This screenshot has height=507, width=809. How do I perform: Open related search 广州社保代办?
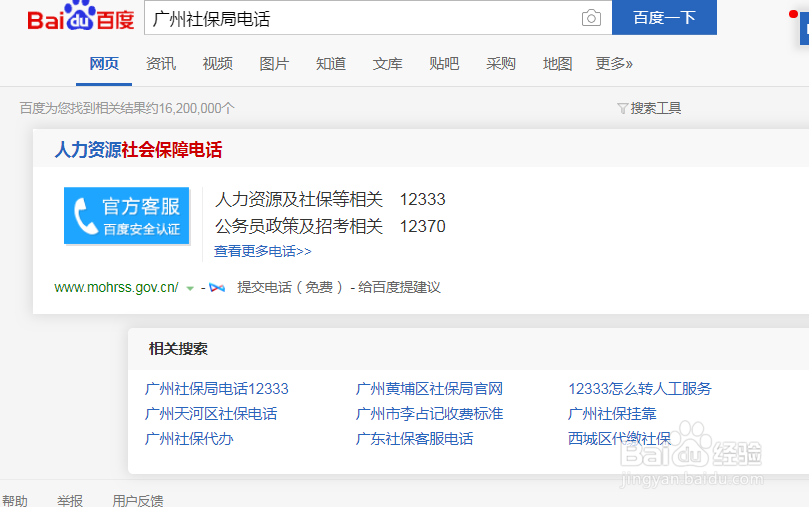coord(189,439)
